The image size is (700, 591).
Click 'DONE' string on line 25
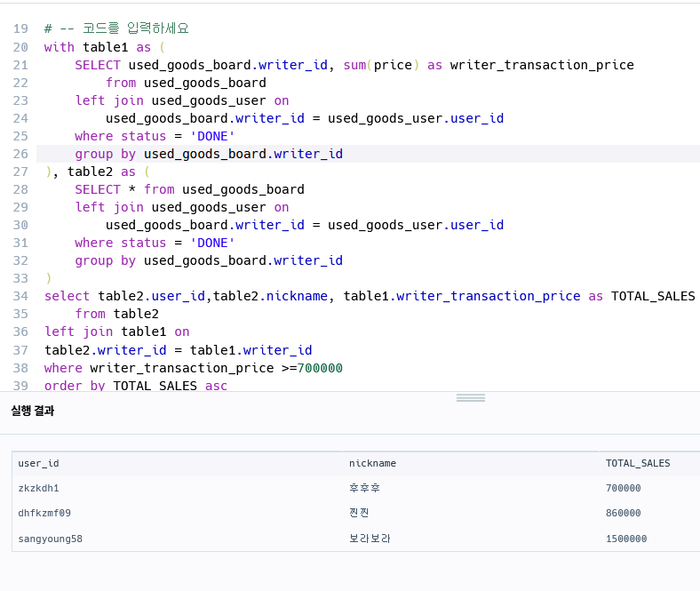[212, 136]
